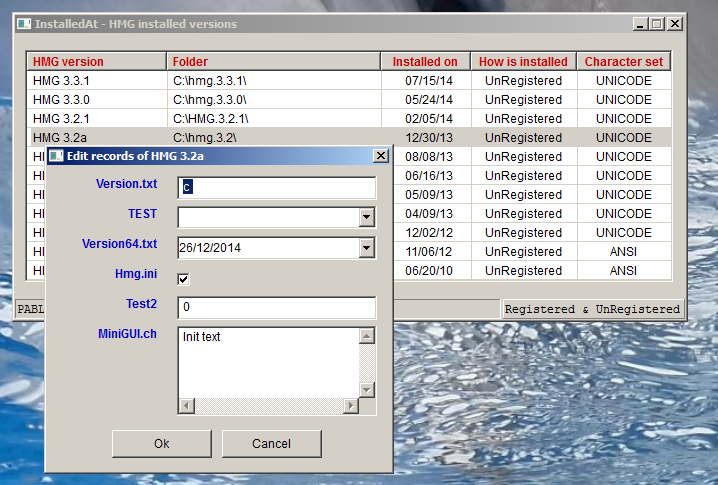
Task: Select the HMG 3.2.1 row
Action: coord(349,119)
